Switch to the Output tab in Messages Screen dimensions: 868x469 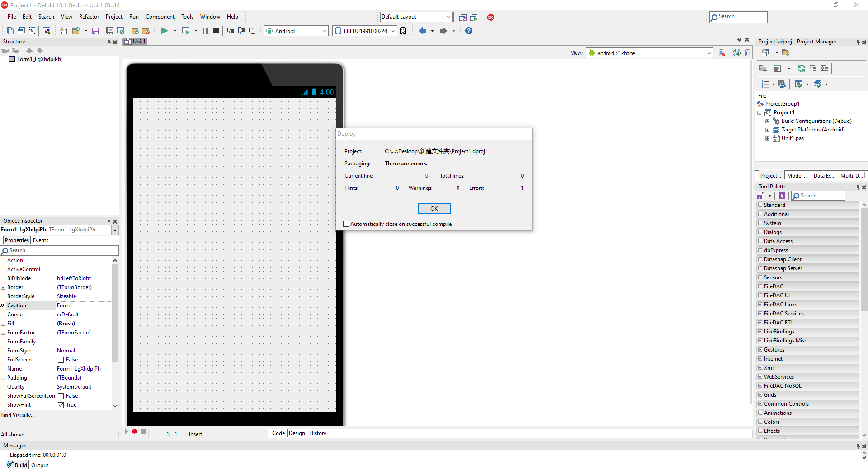point(40,465)
